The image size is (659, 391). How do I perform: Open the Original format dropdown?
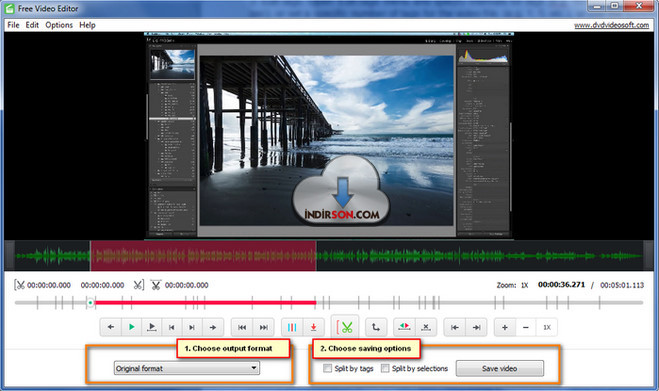tap(187, 368)
